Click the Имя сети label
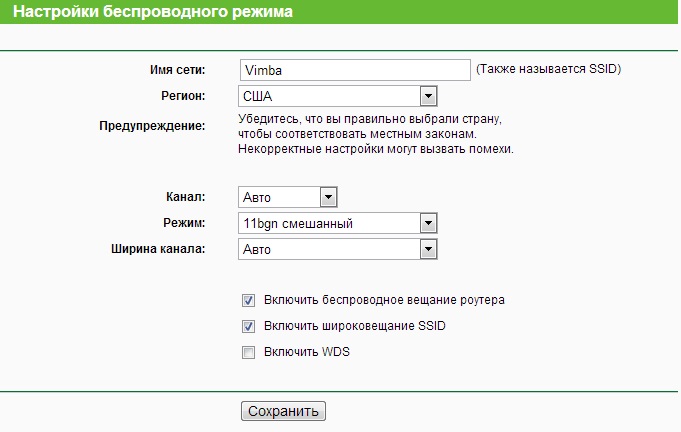Viewport: 681px width, 432px height. [x=175, y=69]
